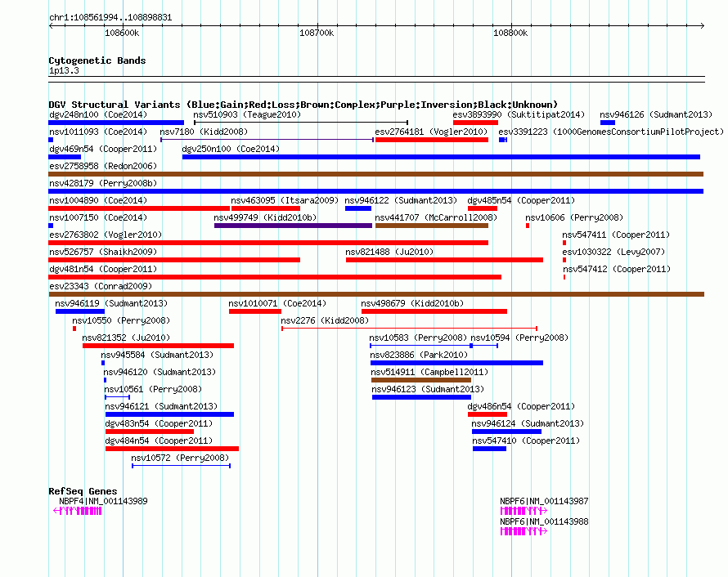Click the esv2758958 (Redon2006) brown complex bar
The width and height of the screenshot is (728, 577).
click(x=376, y=174)
